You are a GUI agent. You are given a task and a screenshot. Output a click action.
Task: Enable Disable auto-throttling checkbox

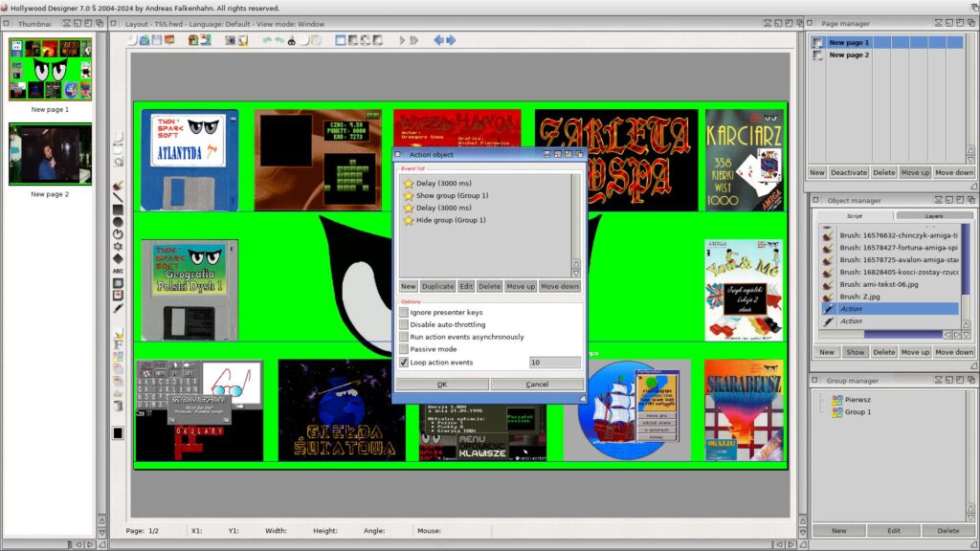point(404,324)
